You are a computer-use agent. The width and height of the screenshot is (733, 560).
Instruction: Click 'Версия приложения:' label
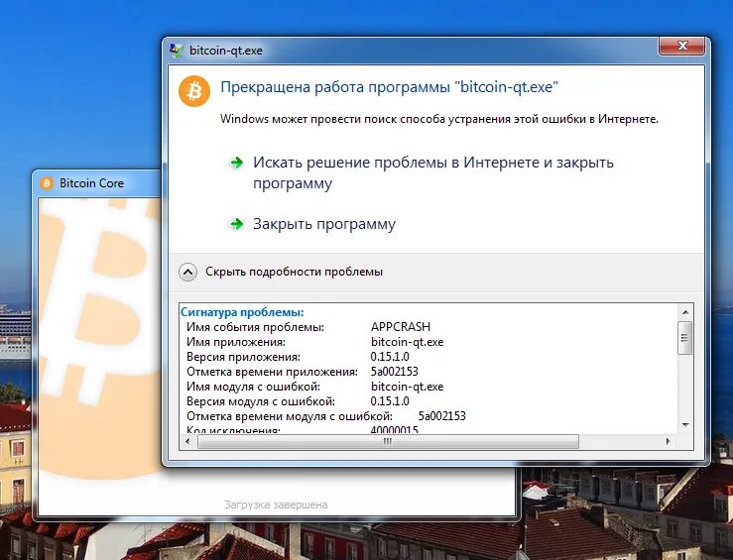click(243, 357)
